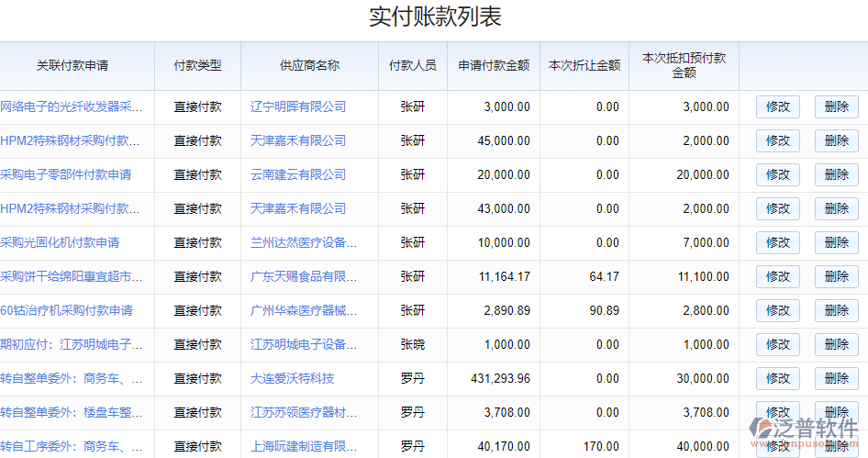Open supplier 天津嘉禾有限公司 in the 45,000.00 row
Screen dimensions: 868x458
[298, 140]
